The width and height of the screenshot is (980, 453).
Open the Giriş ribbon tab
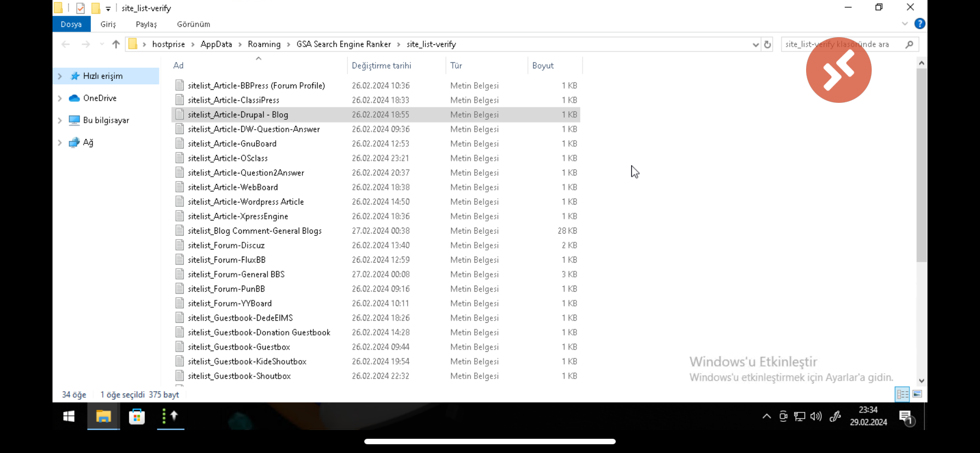[108, 24]
